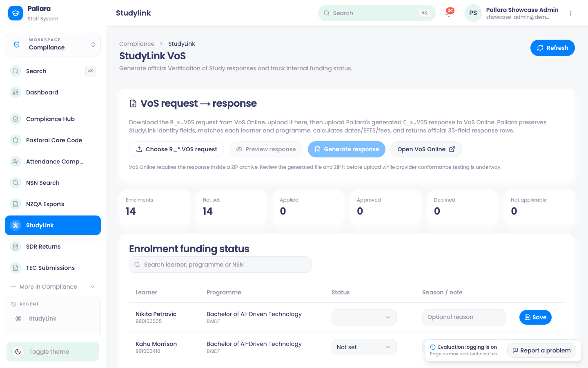Open NZQA Exports page
The height and width of the screenshot is (368, 588).
click(53, 204)
